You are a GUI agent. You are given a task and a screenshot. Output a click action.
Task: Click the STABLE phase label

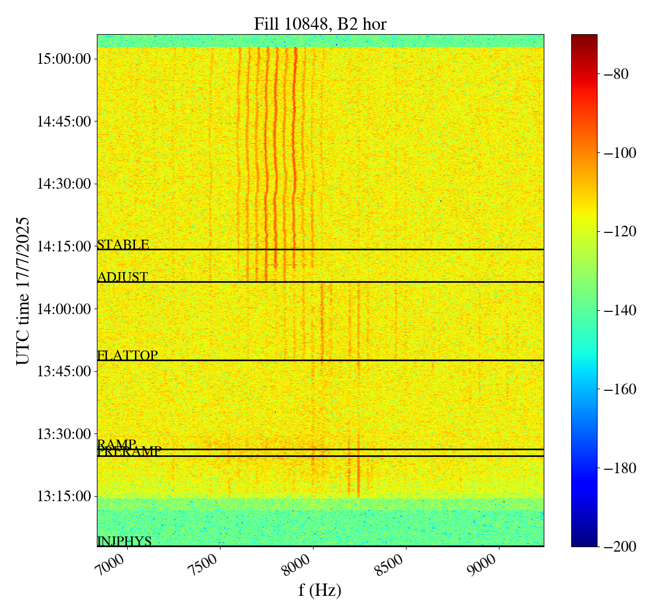point(123,245)
